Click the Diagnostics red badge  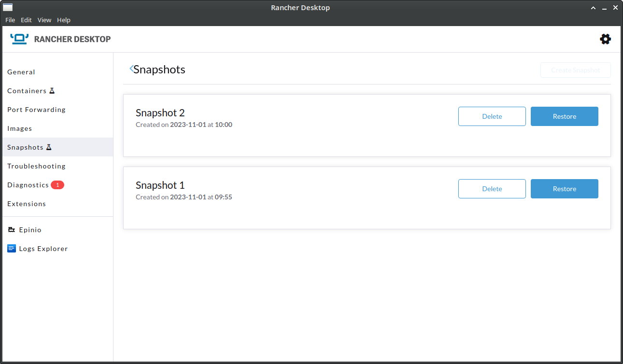[57, 185]
